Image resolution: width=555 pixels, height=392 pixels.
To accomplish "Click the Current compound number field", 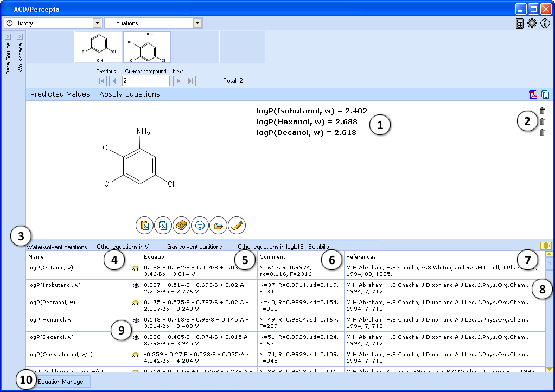I will click(x=146, y=81).
